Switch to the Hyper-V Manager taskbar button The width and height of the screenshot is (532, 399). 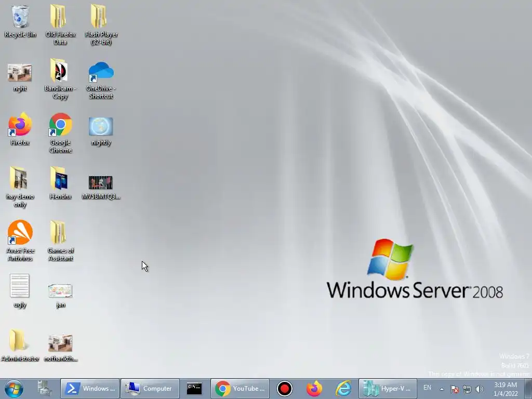388,389
